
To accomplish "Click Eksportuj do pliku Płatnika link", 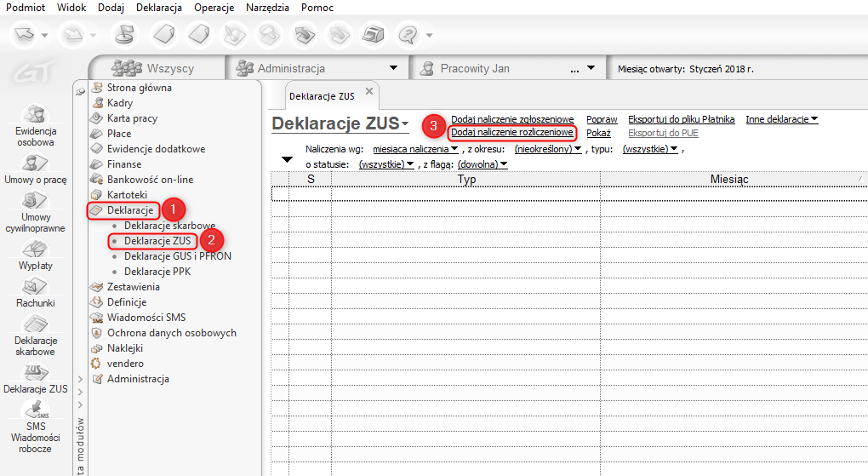I will [681, 119].
